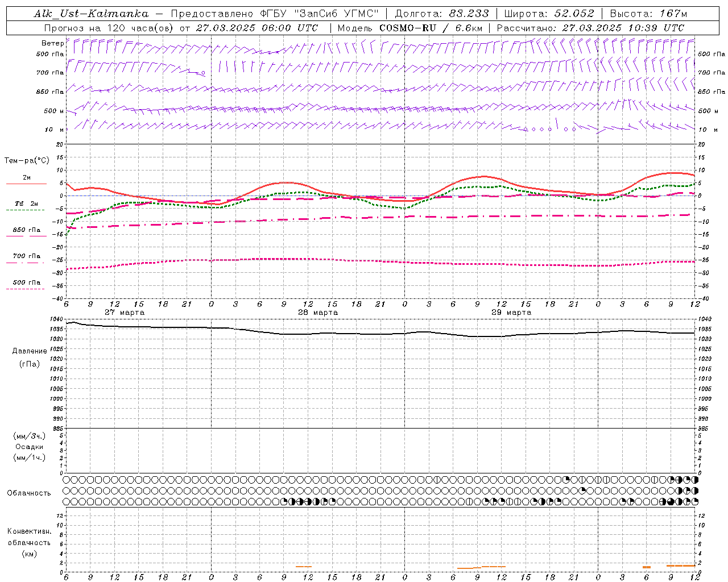The image size is (728, 582).
Task: Click the red line sample under '2м' legend
Action: (26, 184)
